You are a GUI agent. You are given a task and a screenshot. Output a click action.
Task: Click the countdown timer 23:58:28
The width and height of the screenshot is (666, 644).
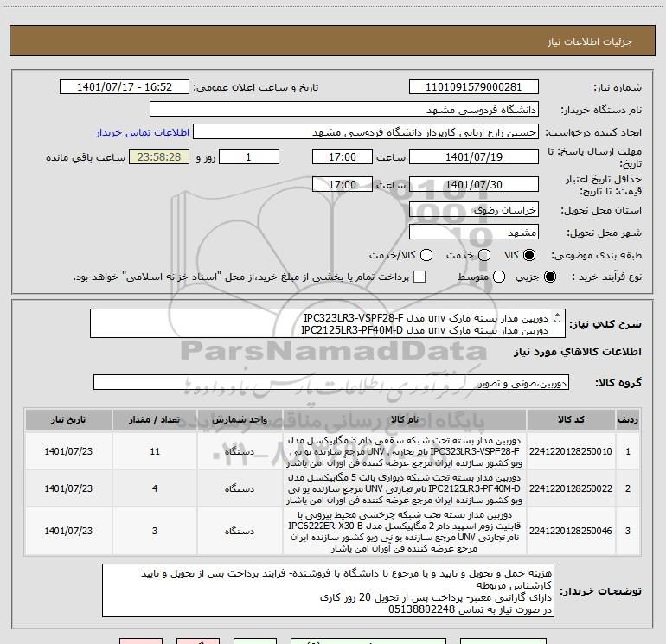tap(159, 156)
